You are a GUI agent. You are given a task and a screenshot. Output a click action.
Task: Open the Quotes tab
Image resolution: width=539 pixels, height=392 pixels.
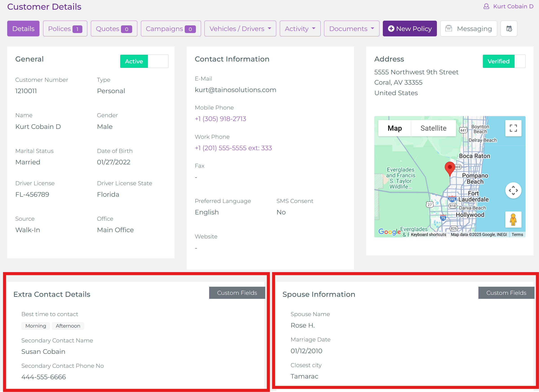pyautogui.click(x=114, y=29)
